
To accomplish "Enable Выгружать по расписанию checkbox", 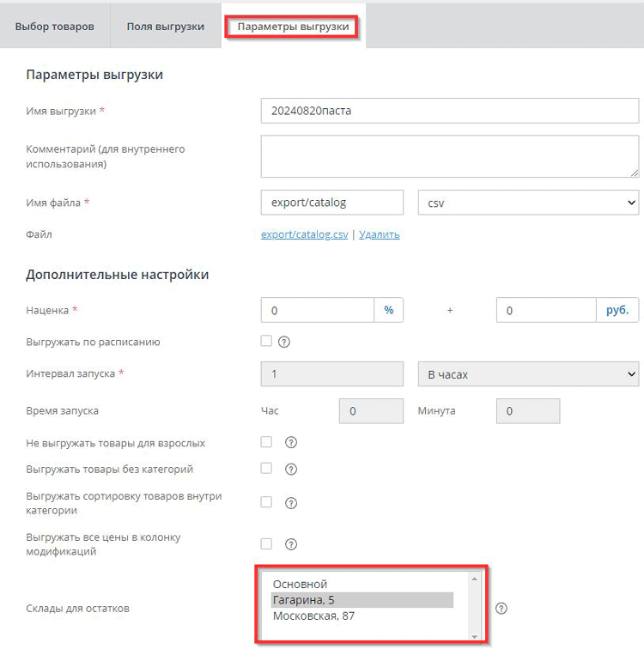I will coord(266,341).
